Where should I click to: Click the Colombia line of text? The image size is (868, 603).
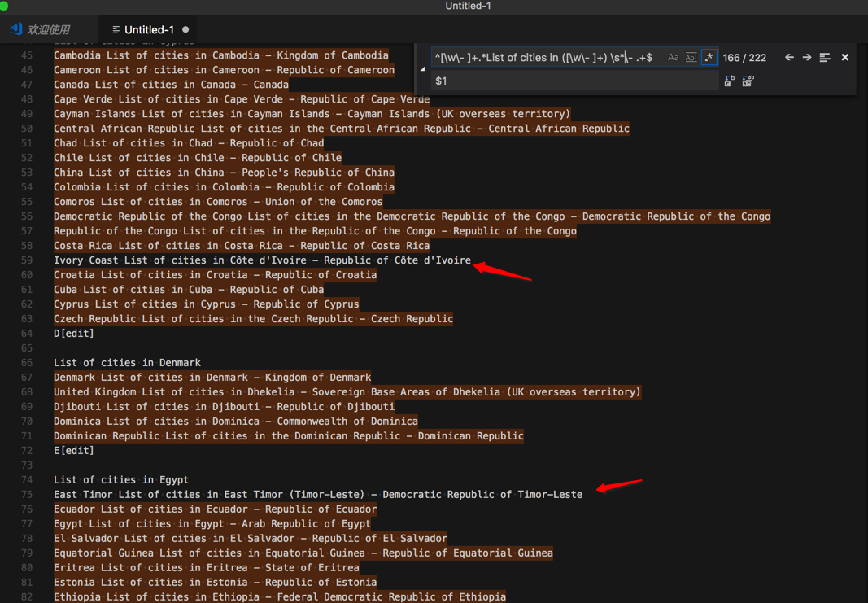click(225, 187)
